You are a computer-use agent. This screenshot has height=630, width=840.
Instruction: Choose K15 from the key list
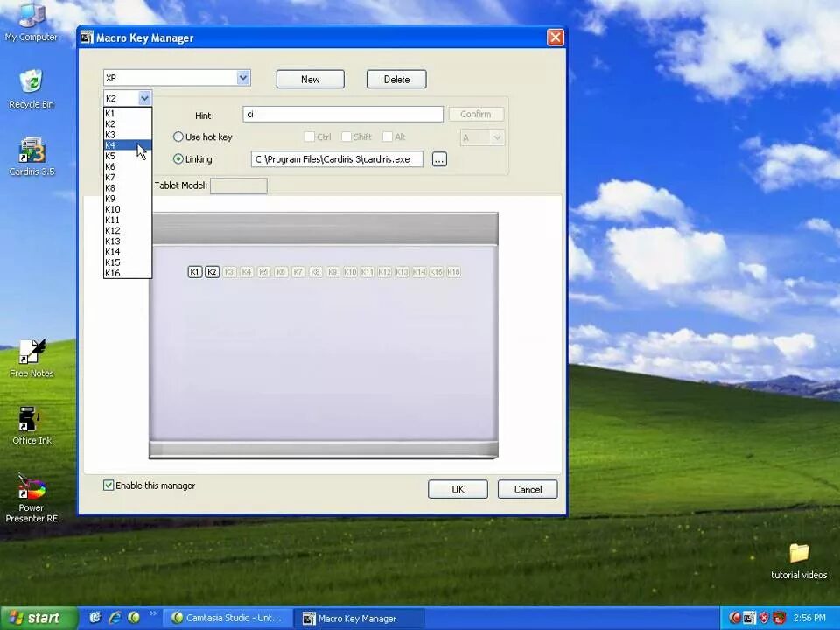point(128,262)
